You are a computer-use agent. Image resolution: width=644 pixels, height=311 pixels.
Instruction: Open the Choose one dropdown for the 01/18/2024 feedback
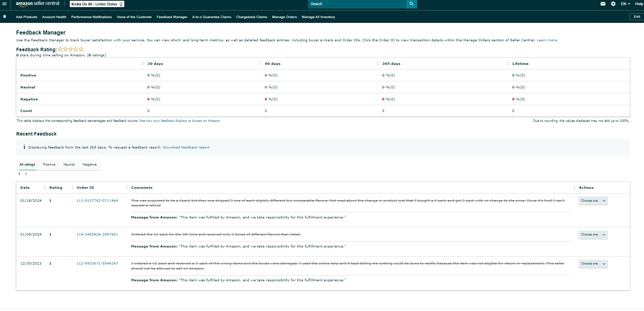593,201
